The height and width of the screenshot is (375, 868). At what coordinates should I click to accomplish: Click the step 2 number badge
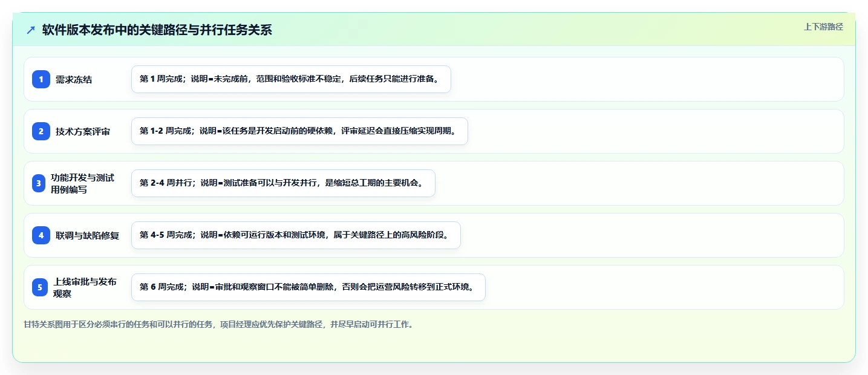click(x=41, y=131)
